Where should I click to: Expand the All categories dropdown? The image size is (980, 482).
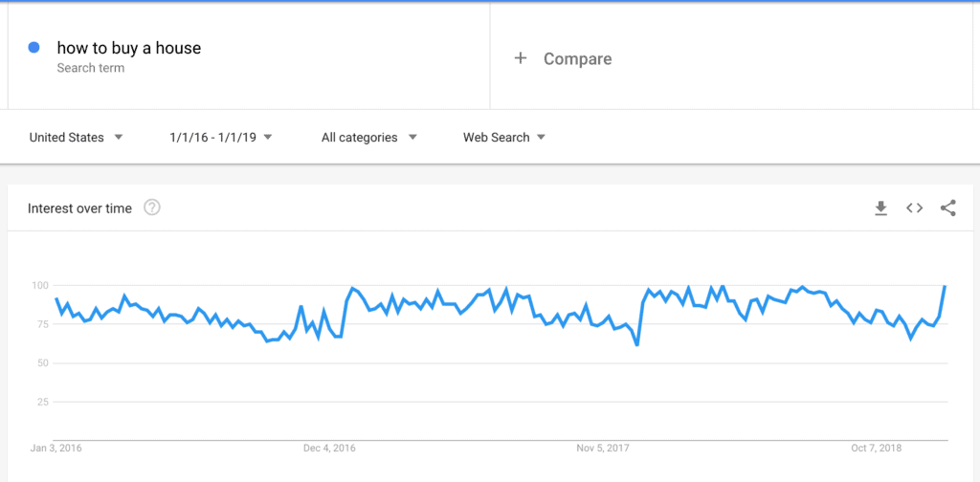pyautogui.click(x=368, y=138)
